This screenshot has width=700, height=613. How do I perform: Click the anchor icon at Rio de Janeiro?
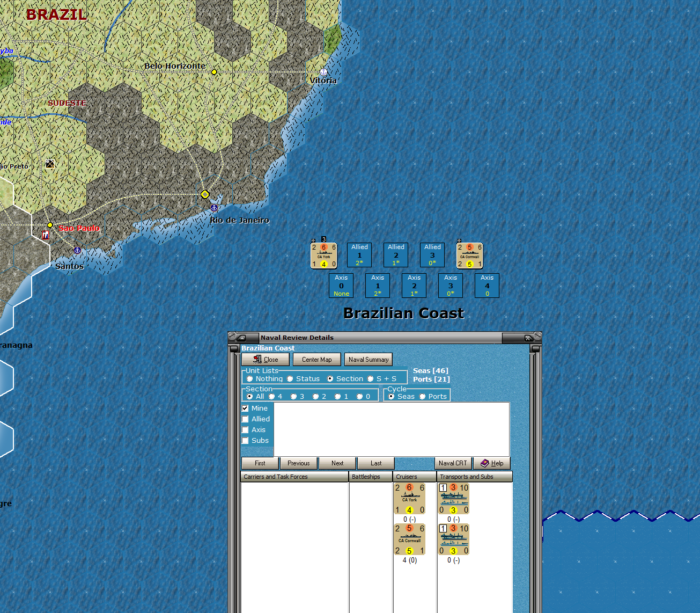[213, 207]
